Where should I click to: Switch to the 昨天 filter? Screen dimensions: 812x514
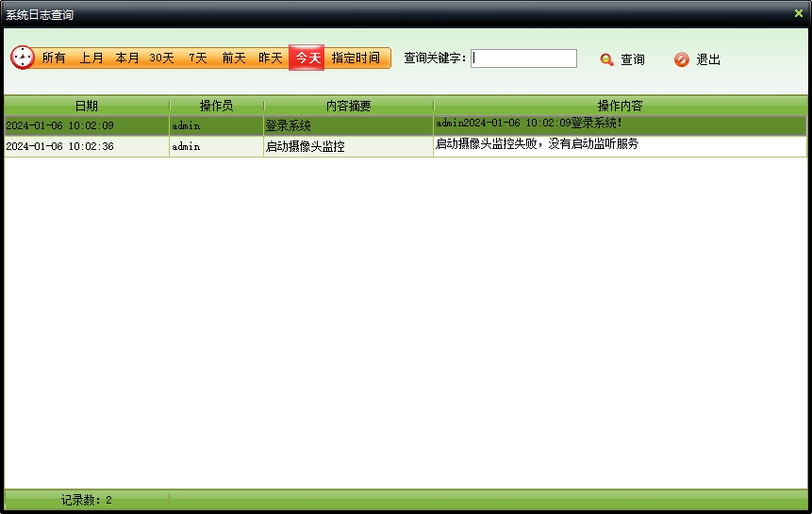point(271,58)
